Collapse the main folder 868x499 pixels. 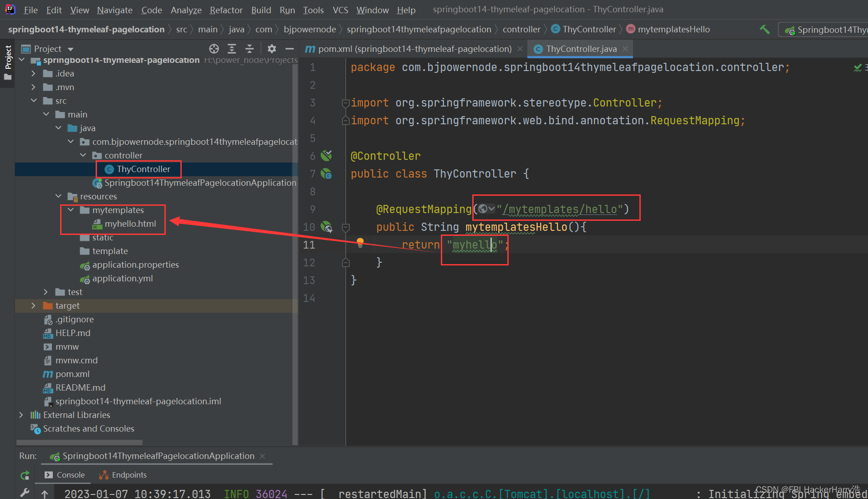[46, 114]
